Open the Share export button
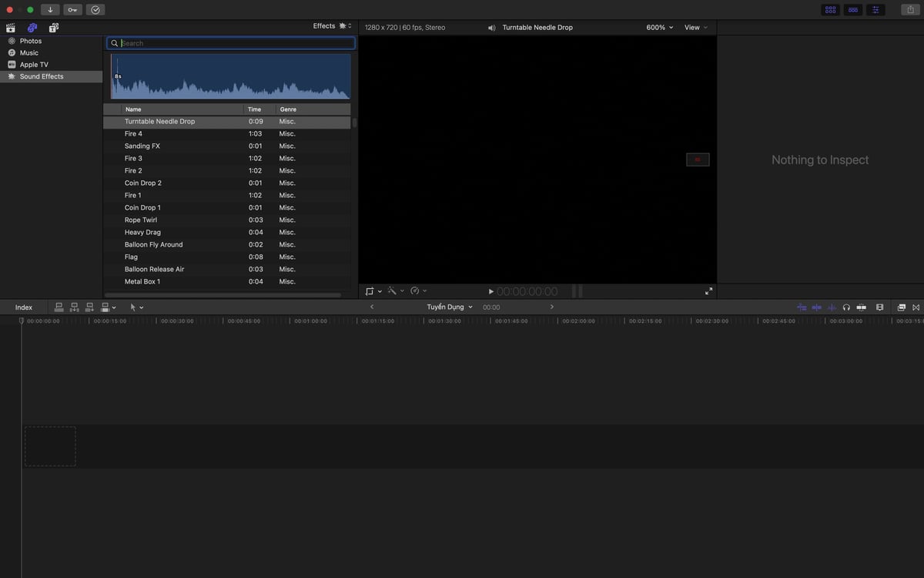 pyautogui.click(x=909, y=10)
